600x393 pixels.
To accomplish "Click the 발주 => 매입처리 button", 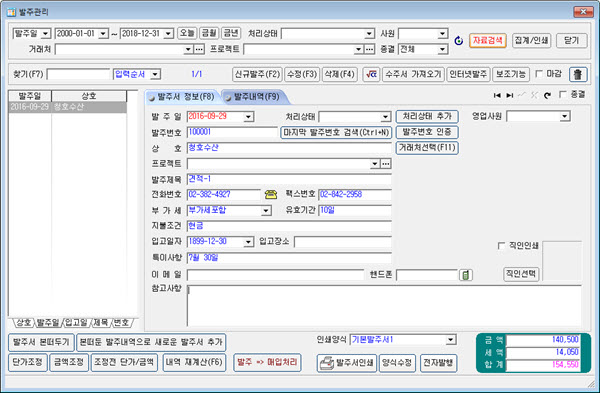I will [x=267, y=363].
